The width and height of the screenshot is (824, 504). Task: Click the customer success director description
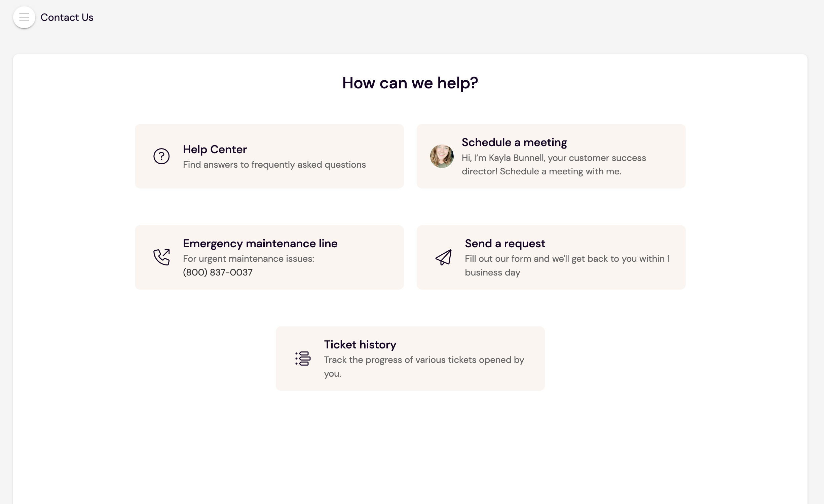pyautogui.click(x=553, y=165)
